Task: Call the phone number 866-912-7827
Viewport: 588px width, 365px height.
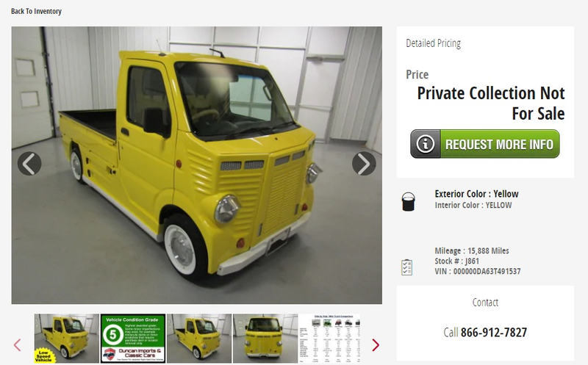Action: 493,333
